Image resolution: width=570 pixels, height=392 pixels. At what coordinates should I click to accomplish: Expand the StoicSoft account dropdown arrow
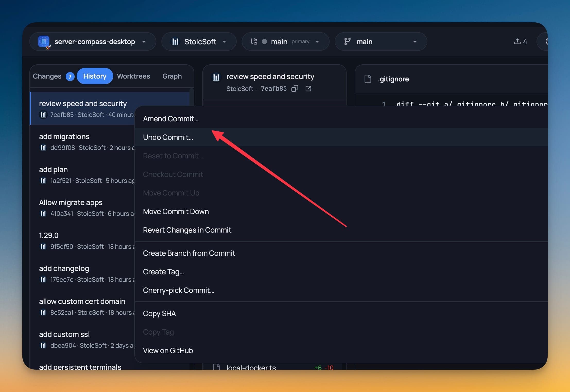[x=224, y=42]
